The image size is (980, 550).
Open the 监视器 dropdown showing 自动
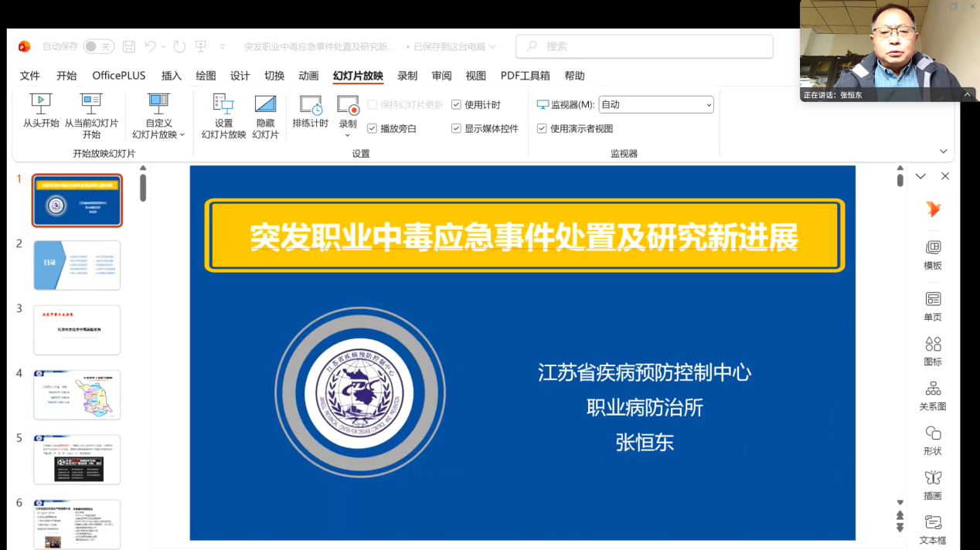[655, 104]
